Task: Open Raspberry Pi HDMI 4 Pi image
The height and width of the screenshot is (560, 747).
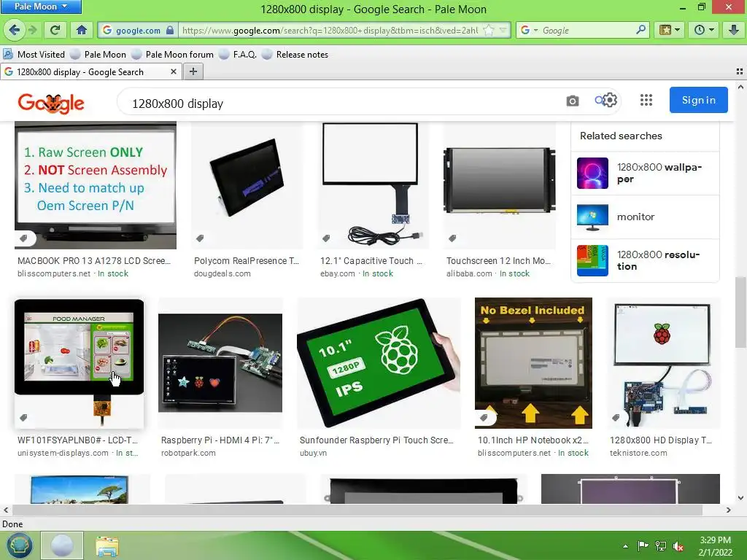Action: pos(220,363)
